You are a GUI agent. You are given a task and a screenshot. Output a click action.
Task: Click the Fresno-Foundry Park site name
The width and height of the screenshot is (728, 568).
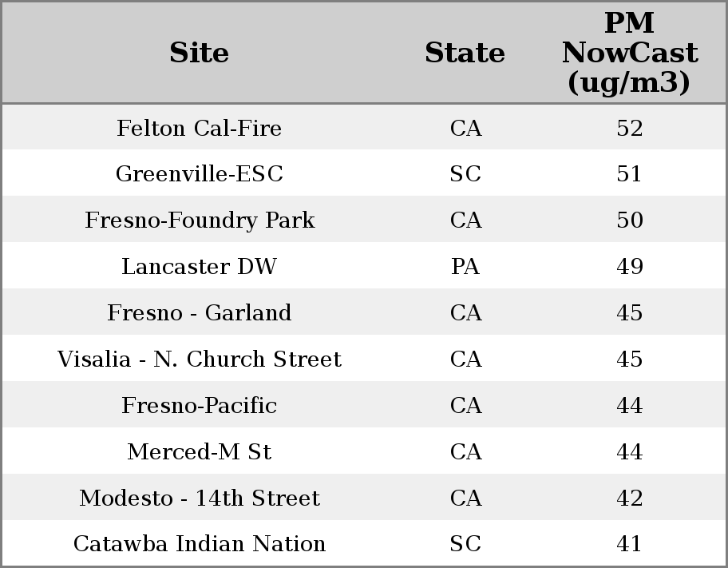pyautogui.click(x=200, y=220)
